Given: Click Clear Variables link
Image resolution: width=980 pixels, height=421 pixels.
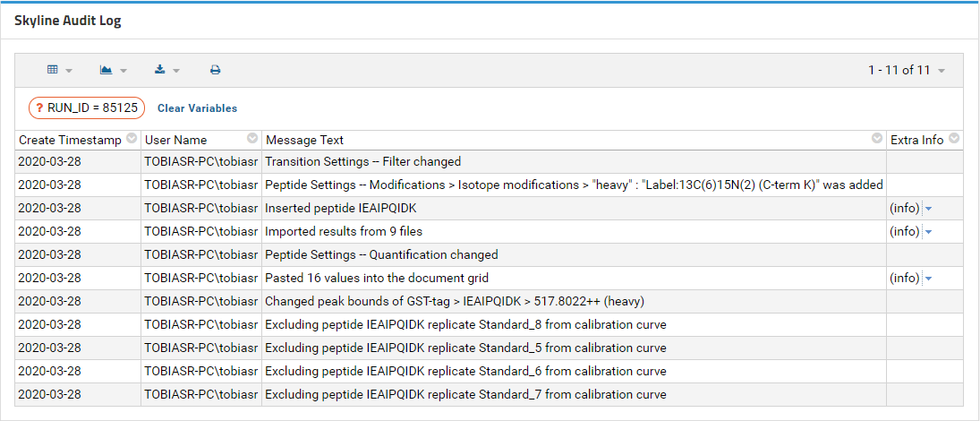Looking at the screenshot, I should (x=198, y=108).
